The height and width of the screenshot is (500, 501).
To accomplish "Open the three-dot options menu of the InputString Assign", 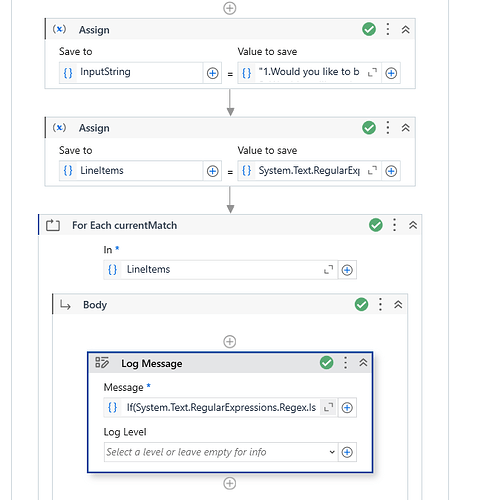I will pos(387,29).
